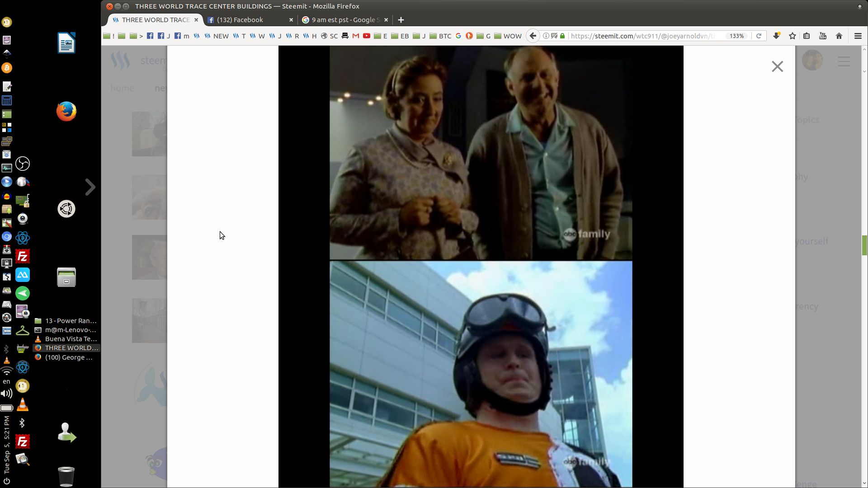
Task: Open Firefox downloads arrow icon
Action: point(776,36)
